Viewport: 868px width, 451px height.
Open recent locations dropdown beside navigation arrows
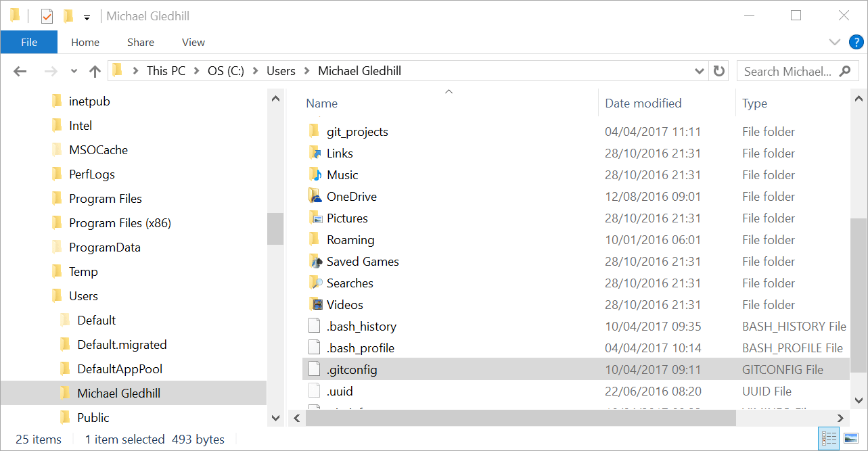point(73,70)
